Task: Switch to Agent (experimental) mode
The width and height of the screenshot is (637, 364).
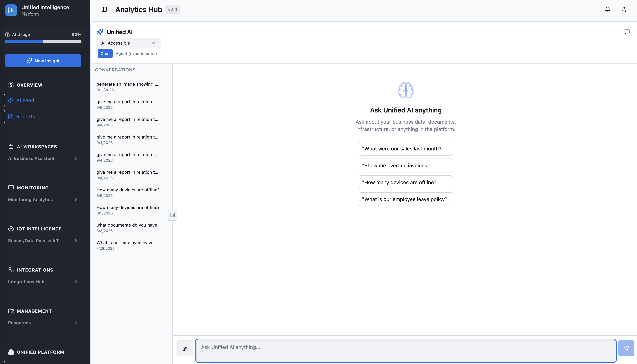Action: (136, 54)
